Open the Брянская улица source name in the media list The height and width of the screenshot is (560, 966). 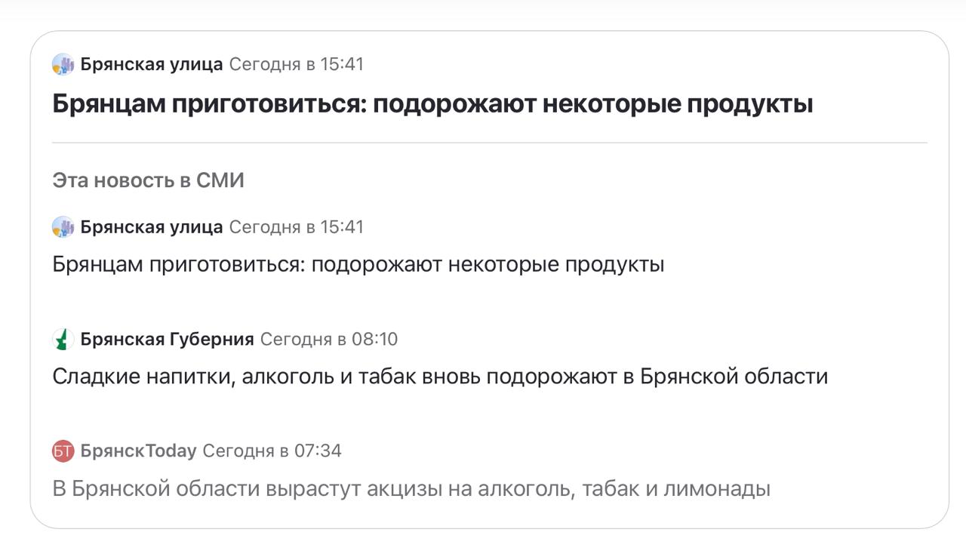click(x=151, y=227)
